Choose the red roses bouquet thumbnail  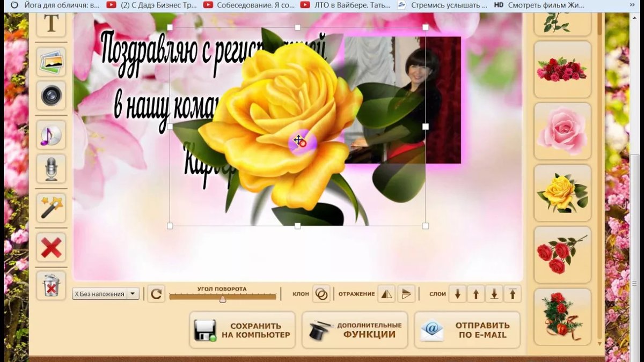tap(562, 69)
